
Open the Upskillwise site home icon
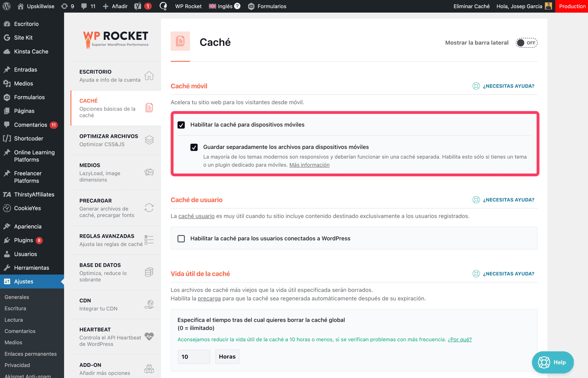[x=20, y=6]
